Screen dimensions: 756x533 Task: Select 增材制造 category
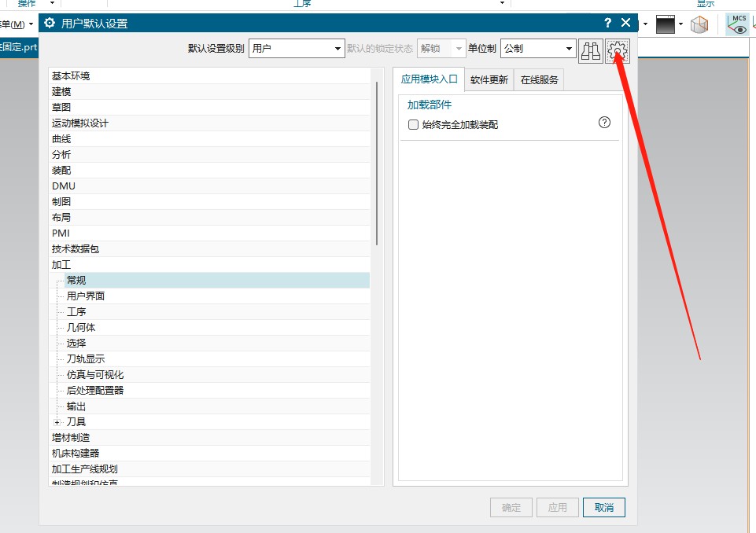point(209,438)
